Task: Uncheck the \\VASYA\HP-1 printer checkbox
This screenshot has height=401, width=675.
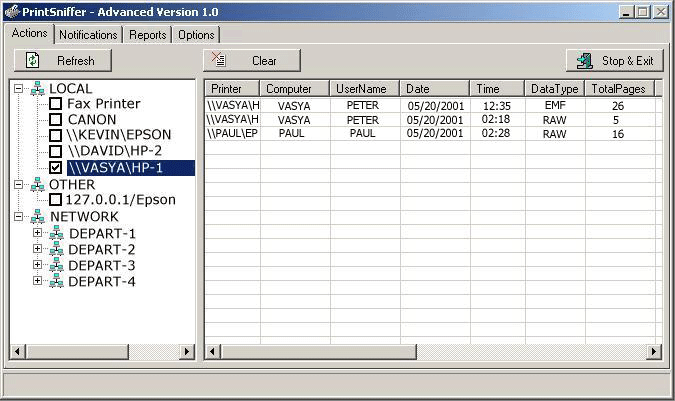Action: pyautogui.click(x=56, y=167)
